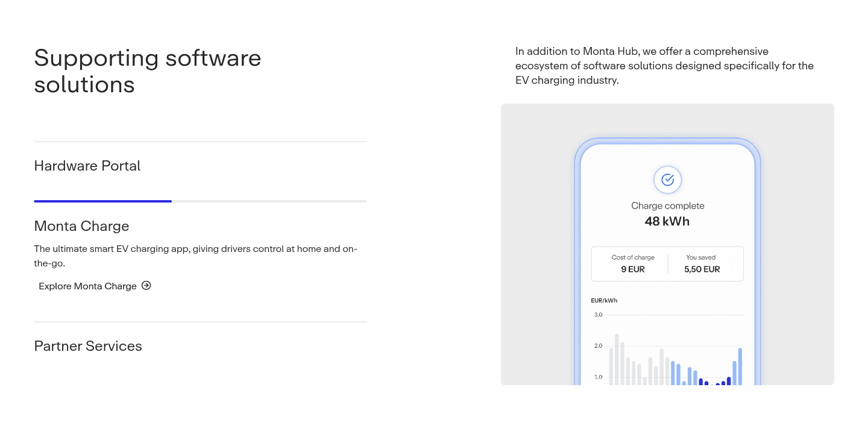Click the Monta Hub ecosystem intro paragraph
The height and width of the screenshot is (431, 868).
tap(665, 66)
